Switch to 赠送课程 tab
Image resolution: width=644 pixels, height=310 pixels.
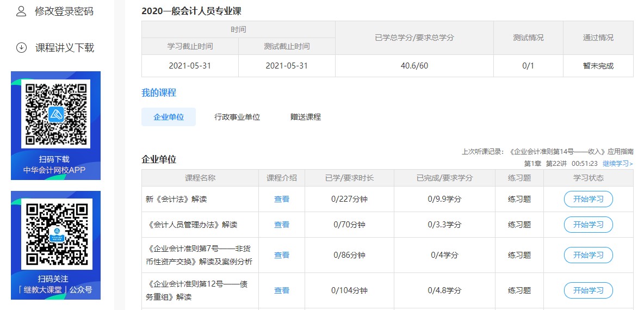tap(305, 117)
